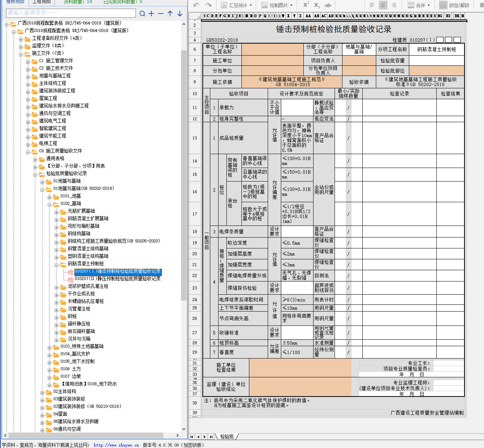Click the up arrow icon beside search
484x448 pixels.
[x=170, y=14]
